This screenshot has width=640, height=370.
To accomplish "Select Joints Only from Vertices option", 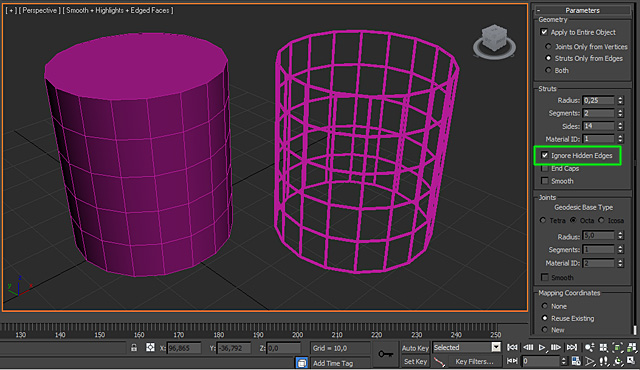I will point(549,47).
